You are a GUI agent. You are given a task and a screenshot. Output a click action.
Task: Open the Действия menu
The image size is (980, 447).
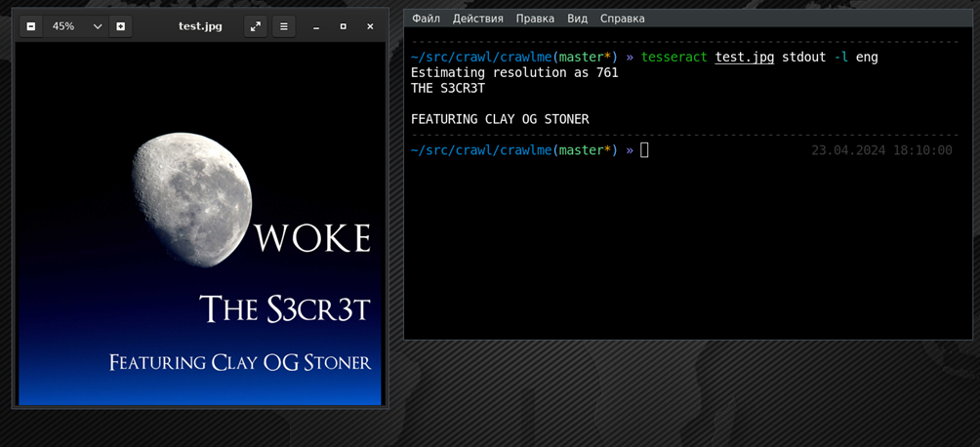click(477, 19)
